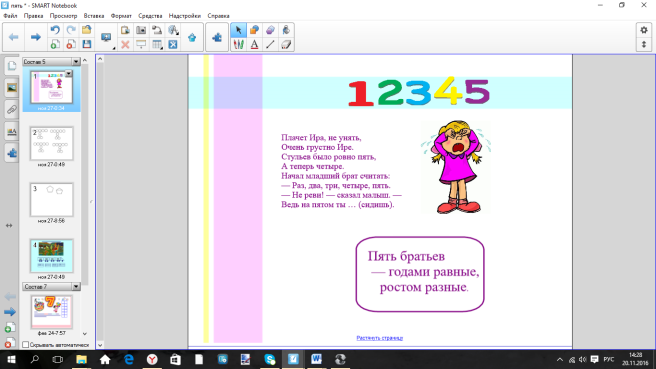The height and width of the screenshot is (369, 656).
Task: Undo the last action
Action: (55, 30)
